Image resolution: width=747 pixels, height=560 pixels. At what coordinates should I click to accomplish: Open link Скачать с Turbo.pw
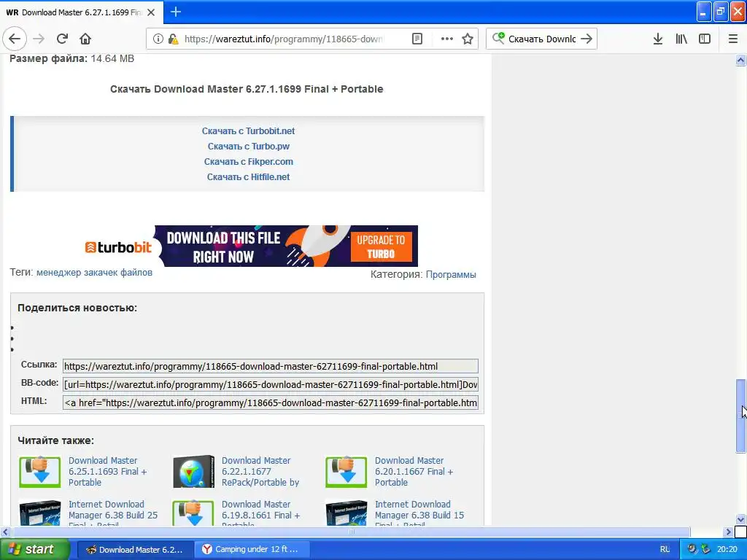248,146
